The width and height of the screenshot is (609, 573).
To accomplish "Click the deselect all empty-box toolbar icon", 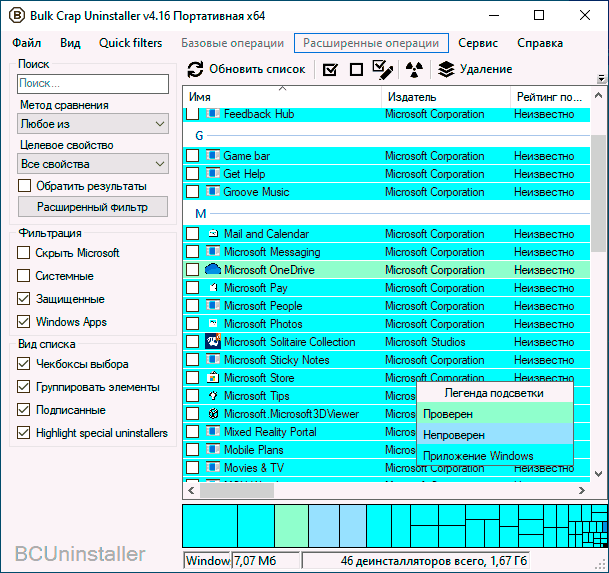I will coord(356,70).
